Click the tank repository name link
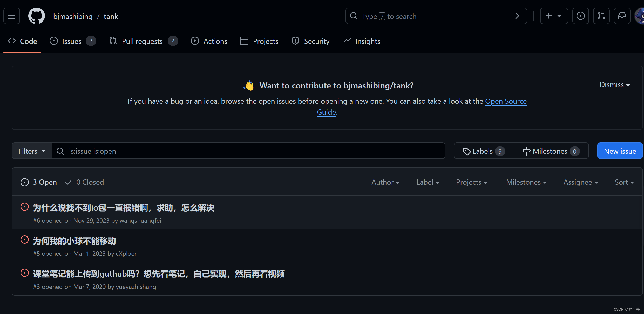 111,16
